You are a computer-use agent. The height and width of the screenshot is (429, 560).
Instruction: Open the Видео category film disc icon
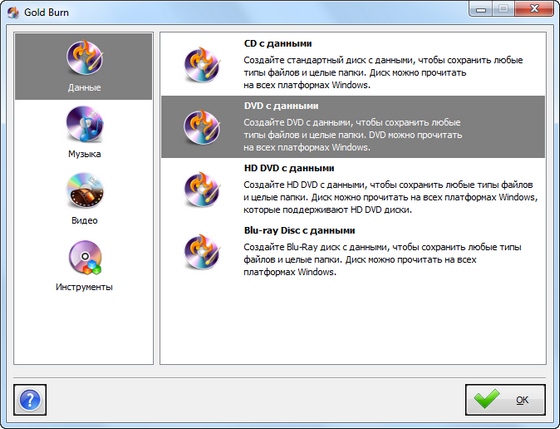85,190
